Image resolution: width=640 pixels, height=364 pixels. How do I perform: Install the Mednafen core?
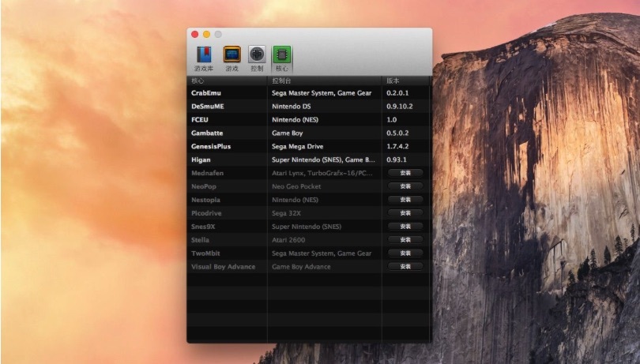click(x=405, y=173)
